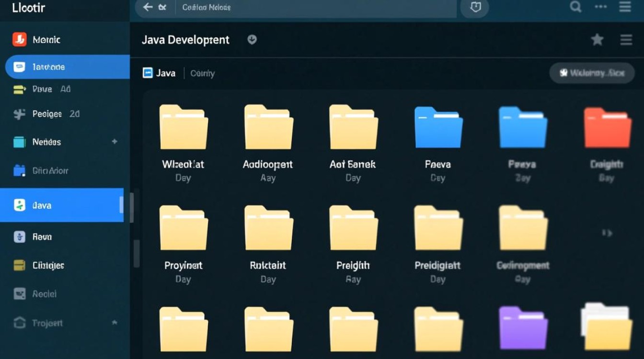Expand the Trojeert sidebar section arrow
Viewport: 644px width, 359px height.
[115, 323]
